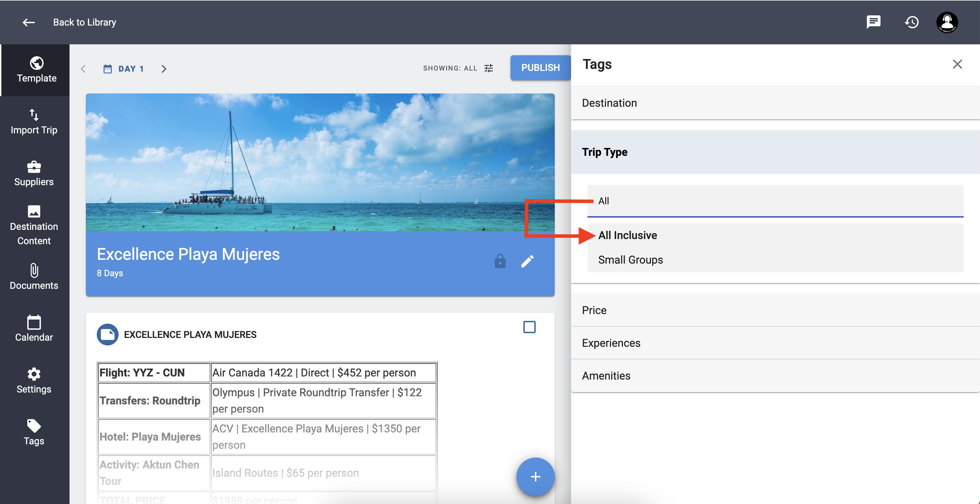
Task: Click the back arrow icon
Action: (x=29, y=23)
